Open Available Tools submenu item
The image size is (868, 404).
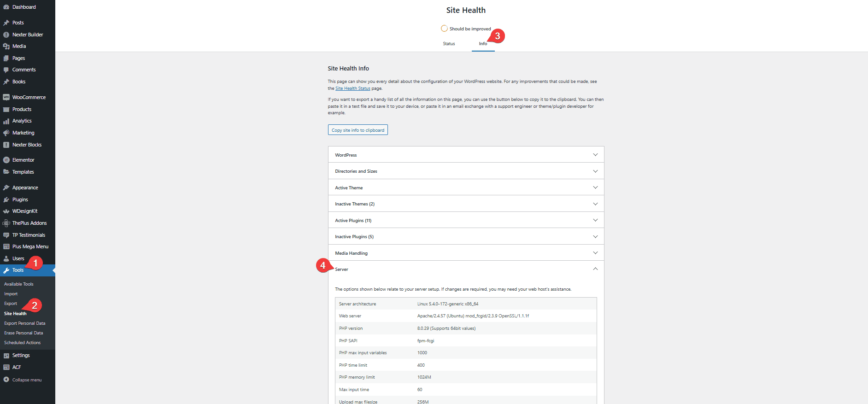19,284
